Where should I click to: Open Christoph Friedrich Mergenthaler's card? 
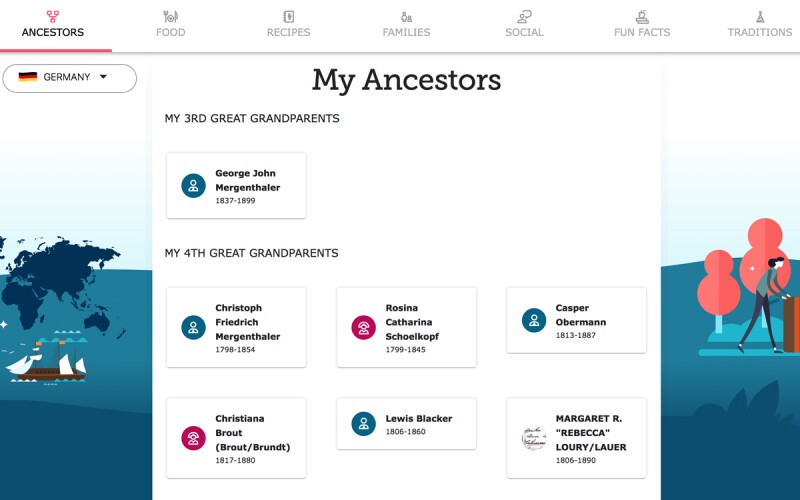236,327
